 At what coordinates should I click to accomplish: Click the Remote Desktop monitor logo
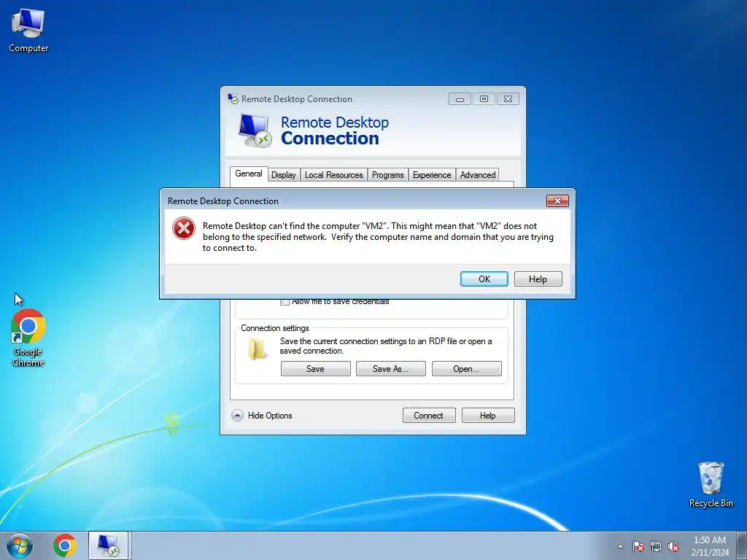tap(255, 131)
